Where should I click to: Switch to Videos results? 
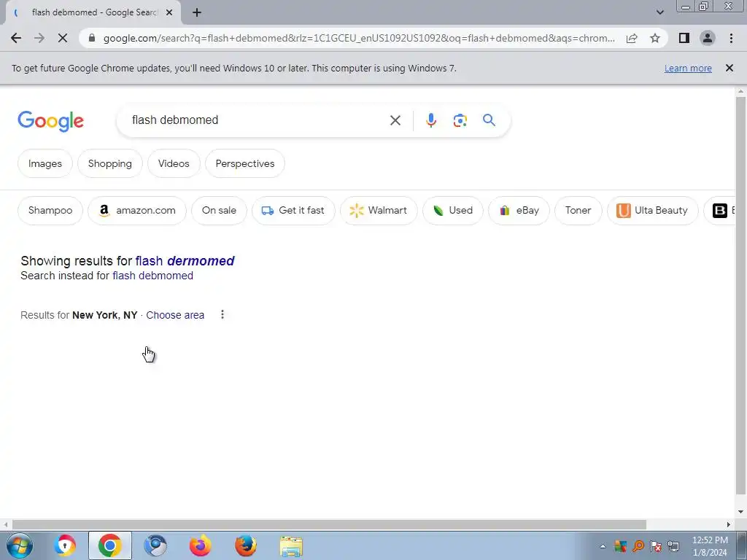tap(174, 163)
